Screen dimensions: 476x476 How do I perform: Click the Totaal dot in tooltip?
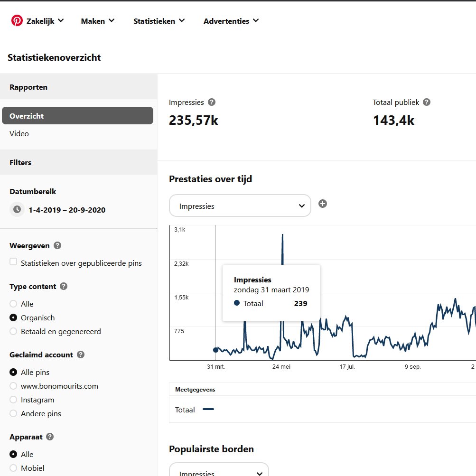coord(237,303)
